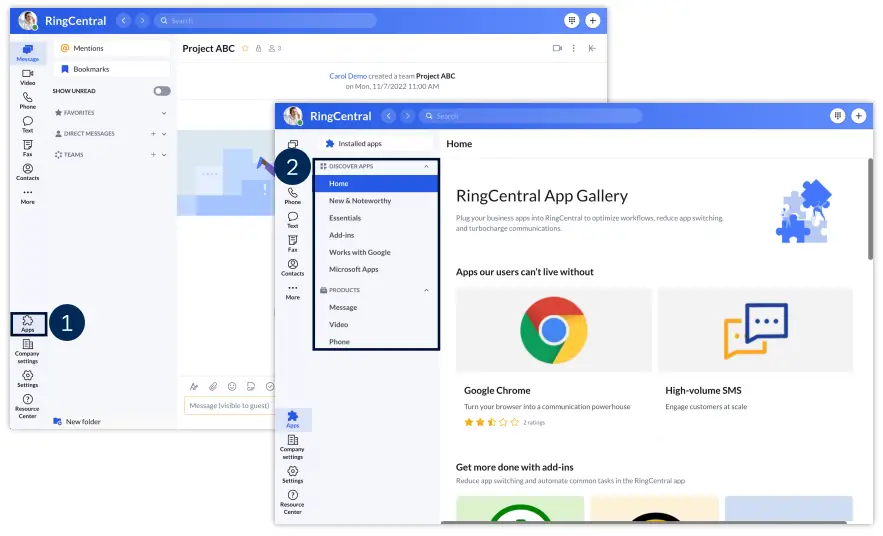Open Text in the front window sidebar
This screenshot has height=536, width=883.
coord(293,220)
